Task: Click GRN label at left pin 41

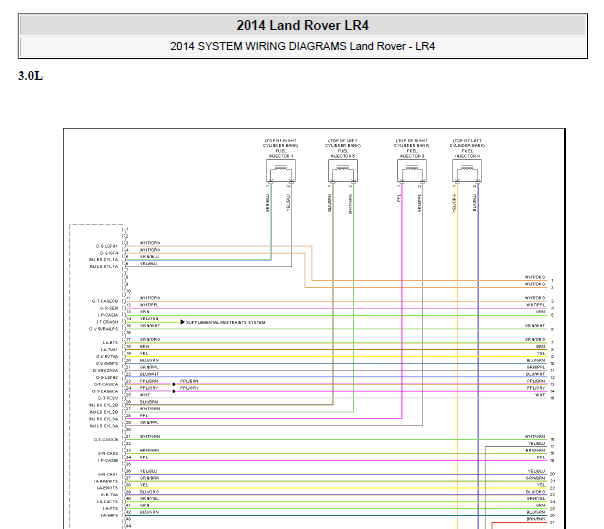Action: click(x=144, y=505)
